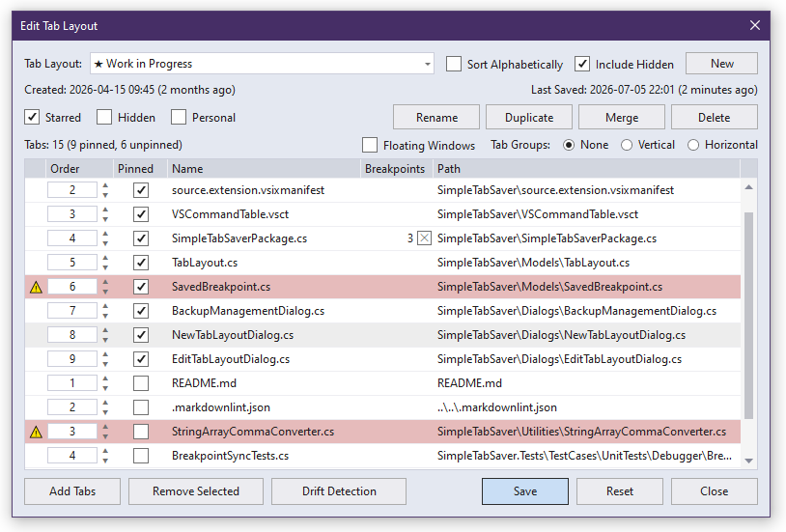The width and height of the screenshot is (786, 532).
Task: Click order field for BackupManagementDialog.cs
Action: 72,311
